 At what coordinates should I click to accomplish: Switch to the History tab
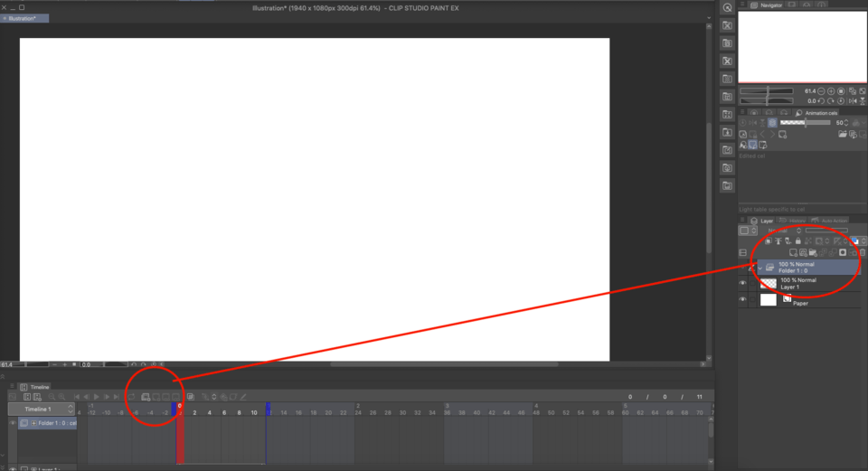pyautogui.click(x=793, y=221)
